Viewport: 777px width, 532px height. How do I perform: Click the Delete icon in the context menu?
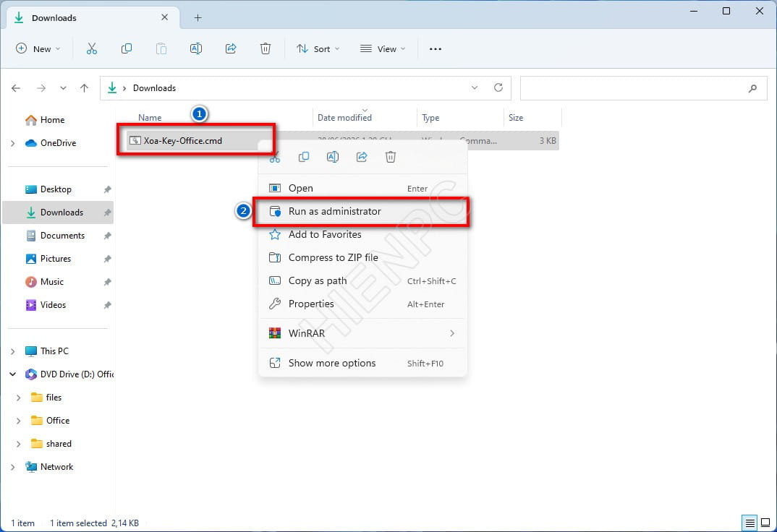click(x=391, y=157)
